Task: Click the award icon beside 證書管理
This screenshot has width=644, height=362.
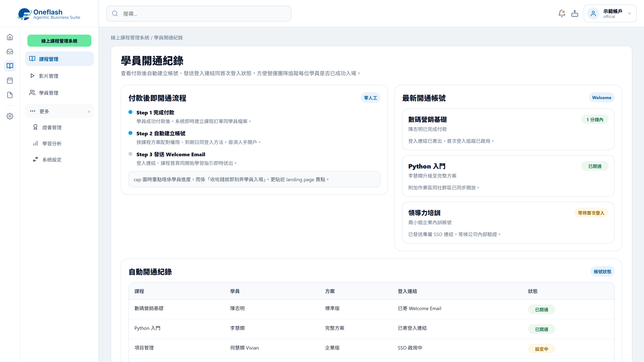Action: click(35, 127)
